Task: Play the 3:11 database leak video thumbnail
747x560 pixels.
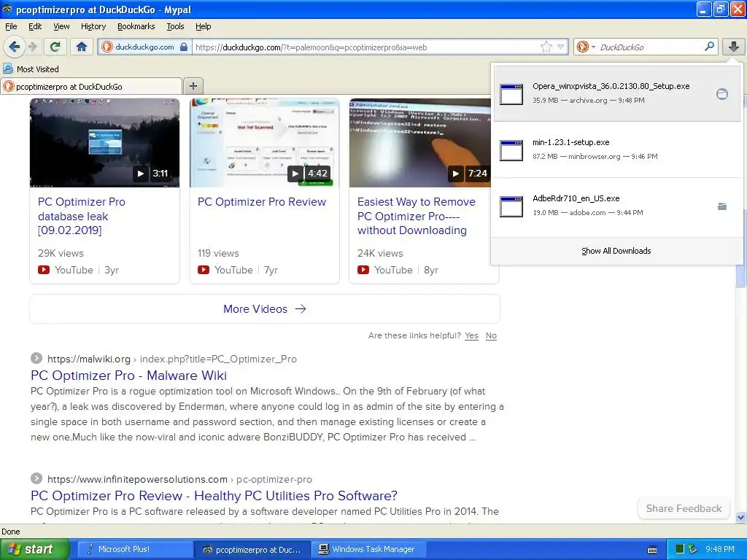Action: coord(104,142)
